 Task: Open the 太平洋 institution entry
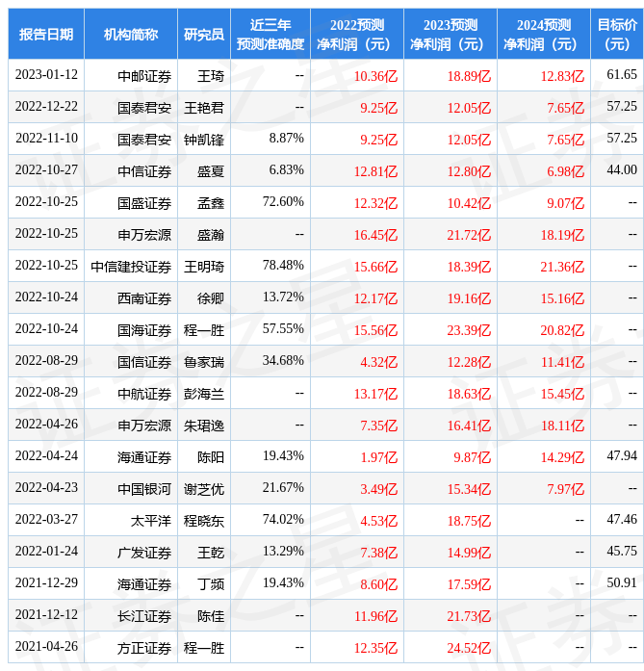pos(151,521)
